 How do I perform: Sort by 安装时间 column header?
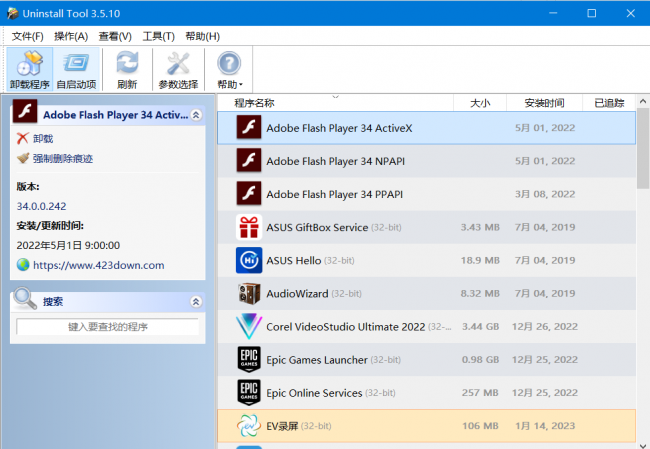(544, 103)
